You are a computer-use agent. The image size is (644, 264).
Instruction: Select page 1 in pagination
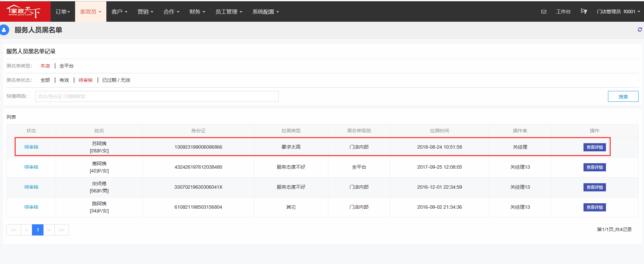click(x=38, y=230)
